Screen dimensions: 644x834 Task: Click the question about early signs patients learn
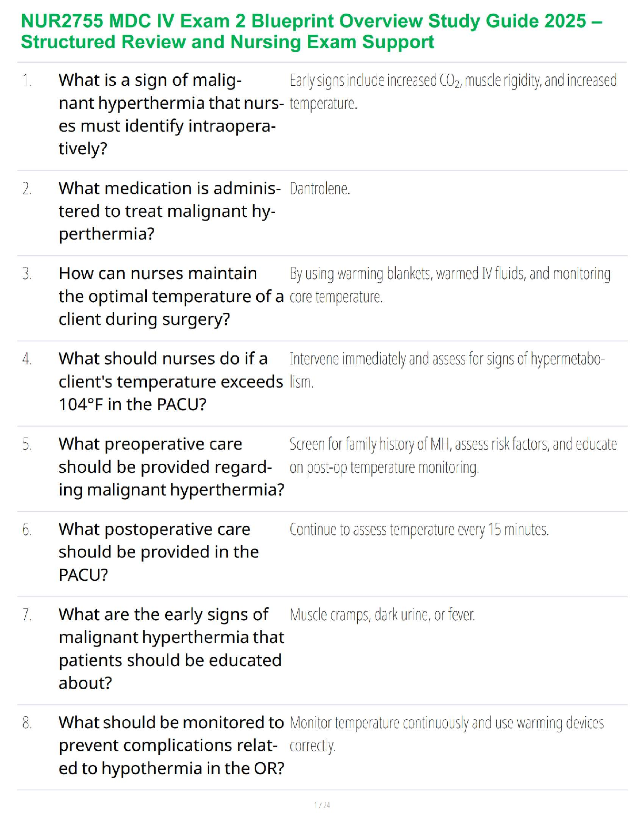click(170, 648)
